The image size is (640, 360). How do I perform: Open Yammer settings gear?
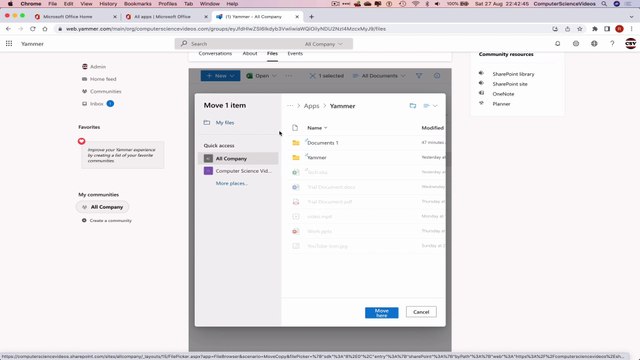(576, 44)
